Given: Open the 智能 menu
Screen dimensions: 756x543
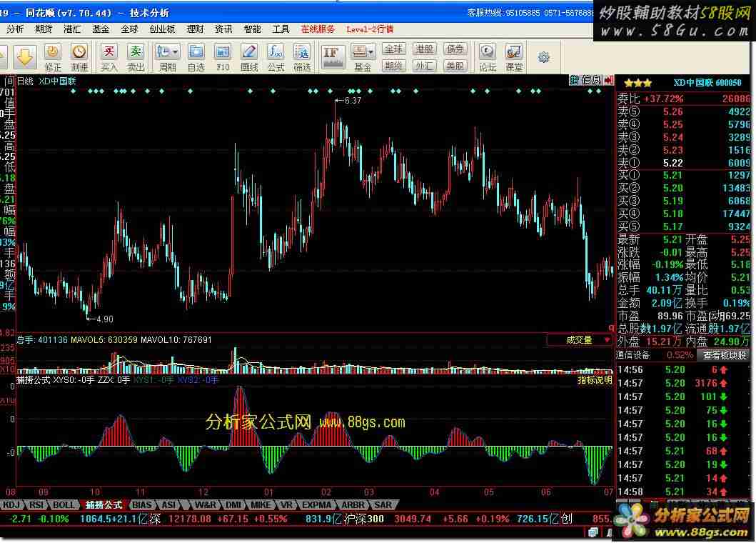Looking at the screenshot, I should tap(252, 29).
